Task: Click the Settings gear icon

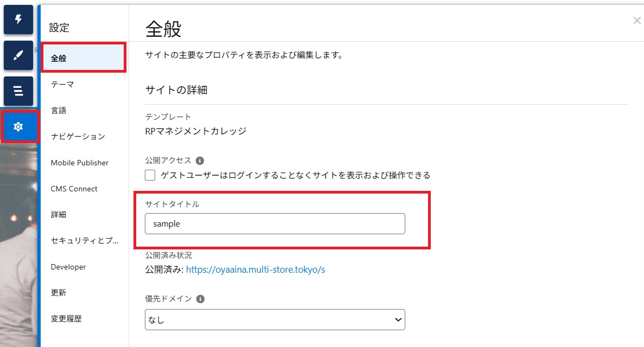Action: coord(18,126)
